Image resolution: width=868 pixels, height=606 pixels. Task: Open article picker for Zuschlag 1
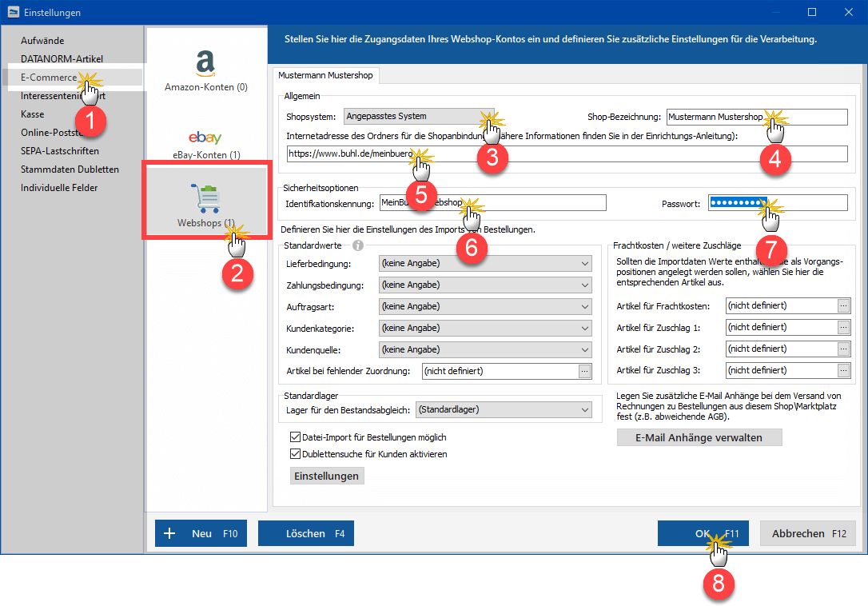843,327
